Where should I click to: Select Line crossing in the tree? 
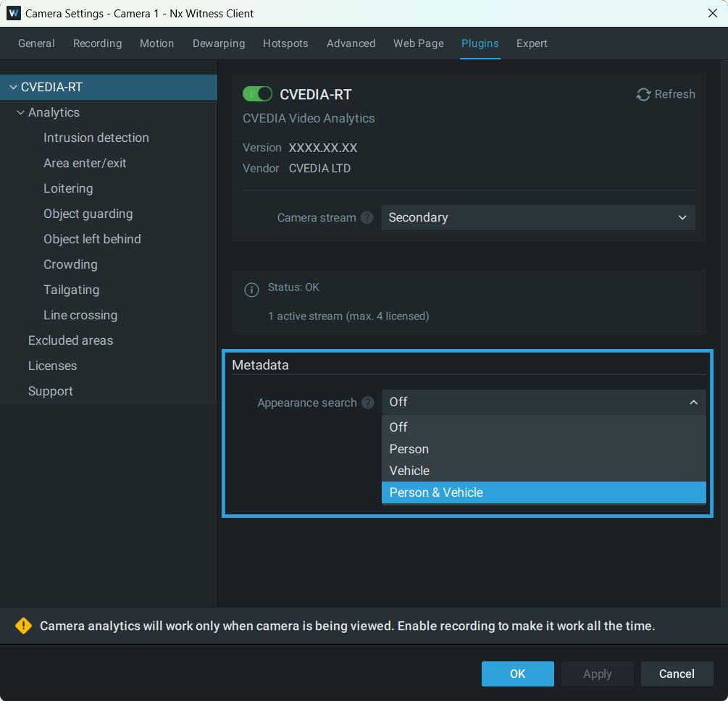click(80, 315)
